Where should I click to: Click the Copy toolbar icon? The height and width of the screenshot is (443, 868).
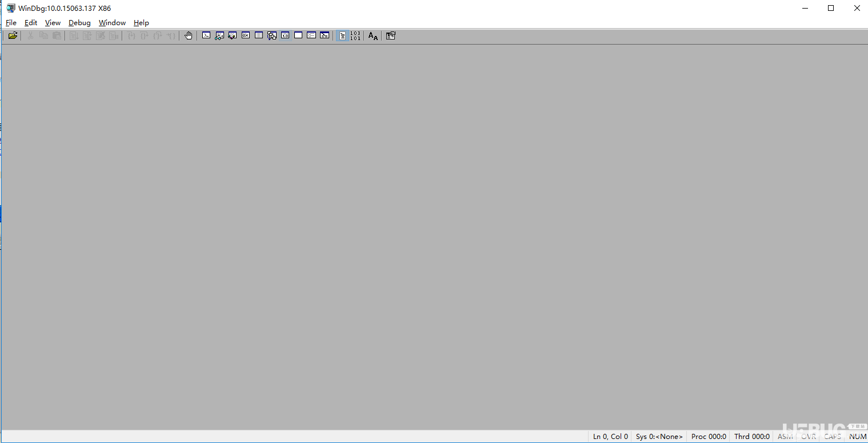[43, 35]
